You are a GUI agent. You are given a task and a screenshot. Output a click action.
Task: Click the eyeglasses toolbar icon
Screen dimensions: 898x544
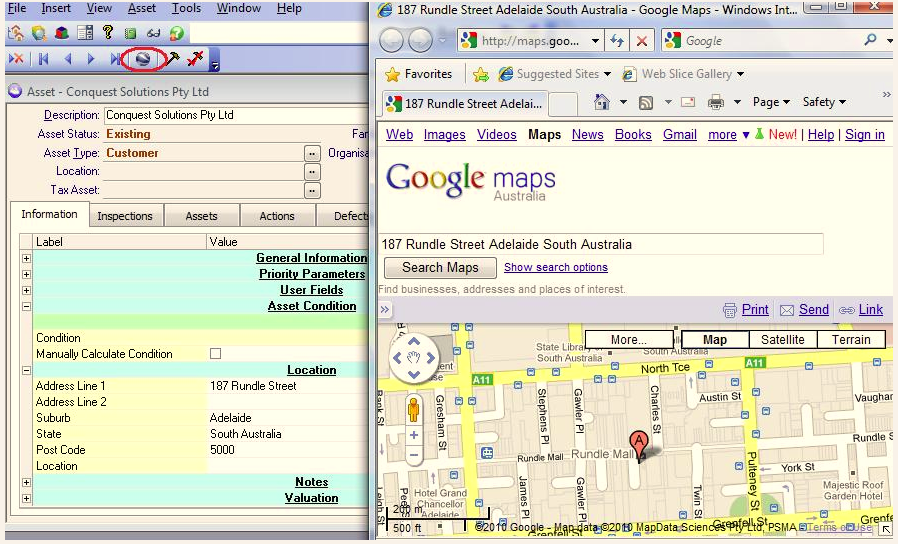tap(153, 34)
